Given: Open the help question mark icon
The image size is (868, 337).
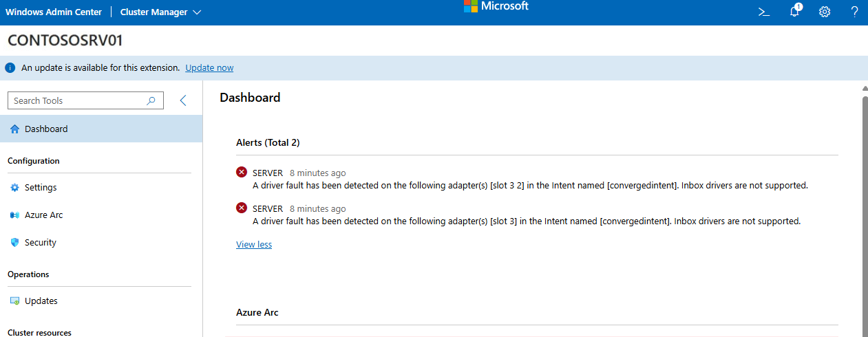Looking at the screenshot, I should (855, 12).
